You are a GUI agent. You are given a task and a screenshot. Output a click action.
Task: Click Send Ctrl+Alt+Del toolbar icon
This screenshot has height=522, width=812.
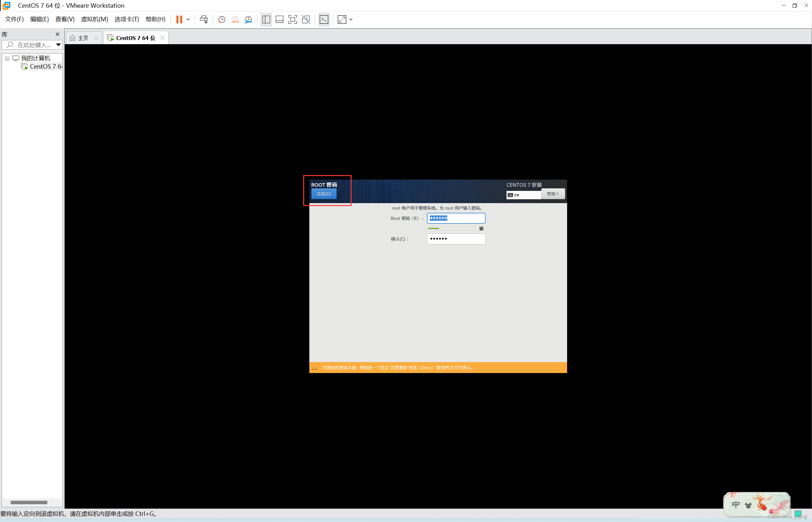(x=204, y=19)
